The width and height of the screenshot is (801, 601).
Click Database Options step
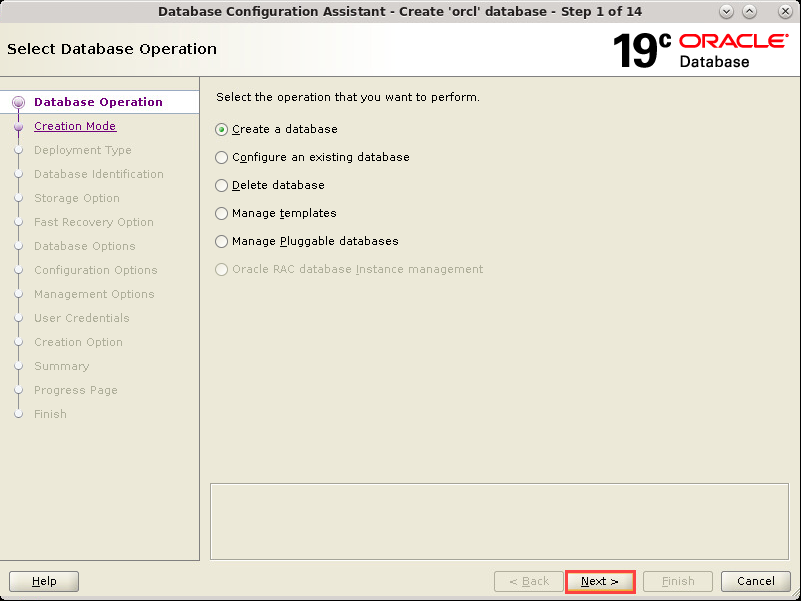pyautogui.click(x=85, y=246)
